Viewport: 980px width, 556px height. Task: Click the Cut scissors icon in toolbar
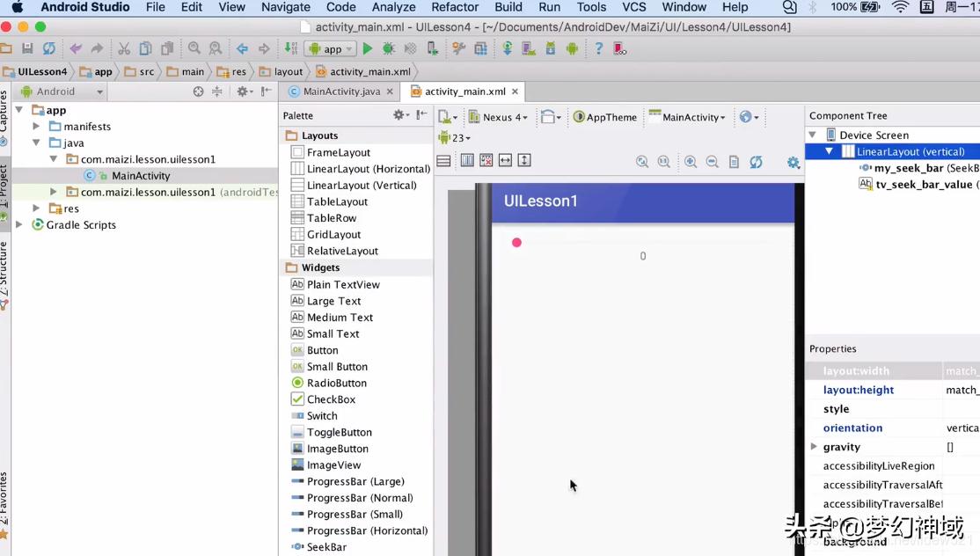124,49
